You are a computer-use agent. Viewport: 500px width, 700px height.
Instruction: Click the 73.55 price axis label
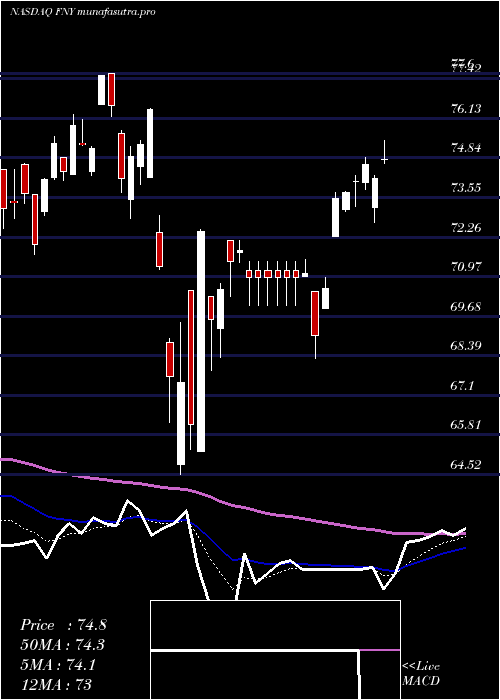click(x=466, y=187)
